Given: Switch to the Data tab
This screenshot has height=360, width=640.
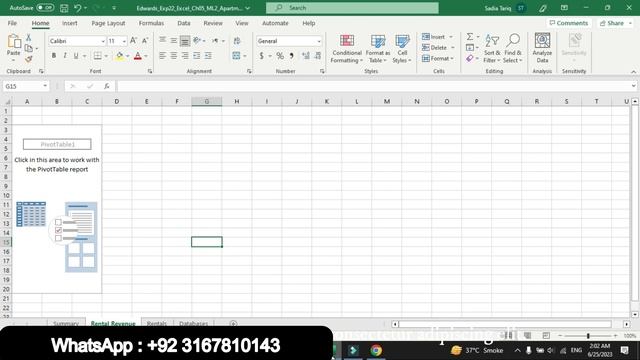Looking at the screenshot, I should 184,23.
